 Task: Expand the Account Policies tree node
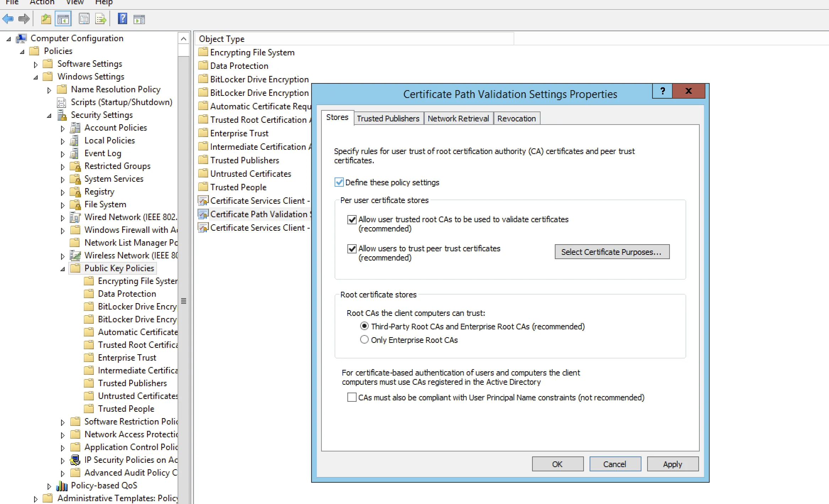[x=63, y=128]
